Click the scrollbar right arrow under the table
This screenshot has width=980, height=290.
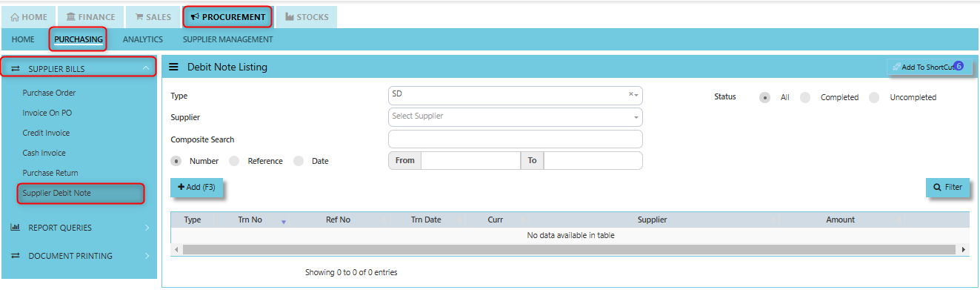tap(964, 250)
